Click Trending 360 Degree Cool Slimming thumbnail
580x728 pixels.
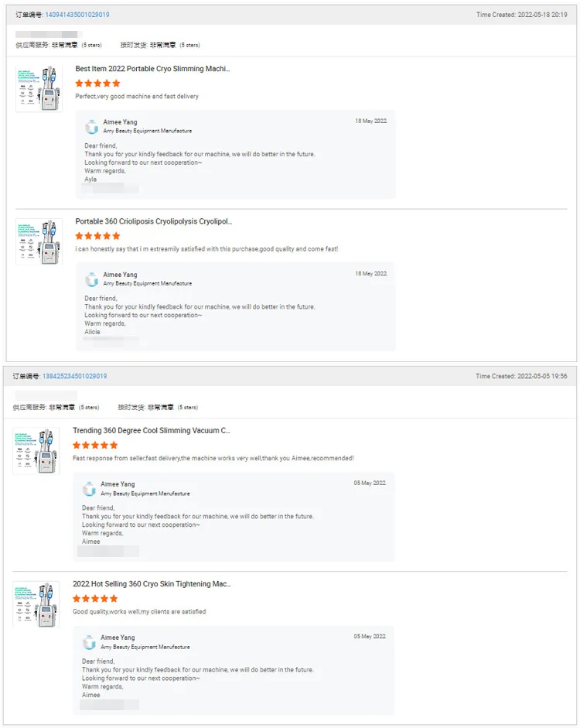36,451
